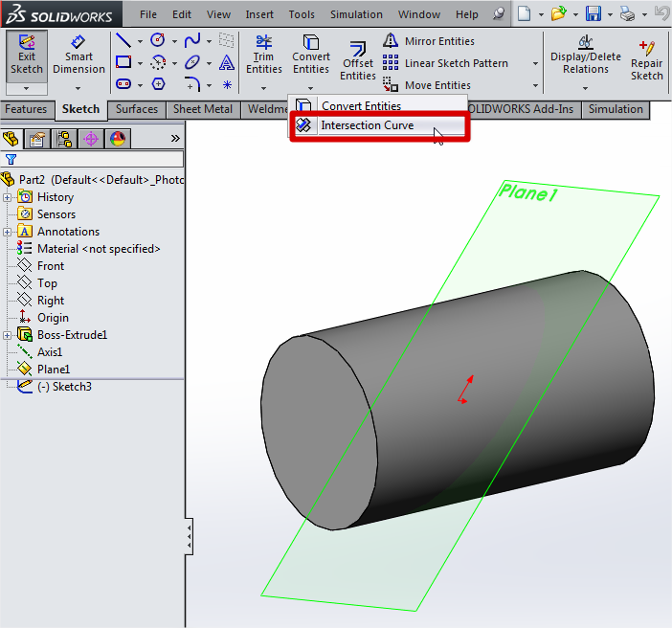
Task: Expand the History tree node
Action: tap(8, 197)
